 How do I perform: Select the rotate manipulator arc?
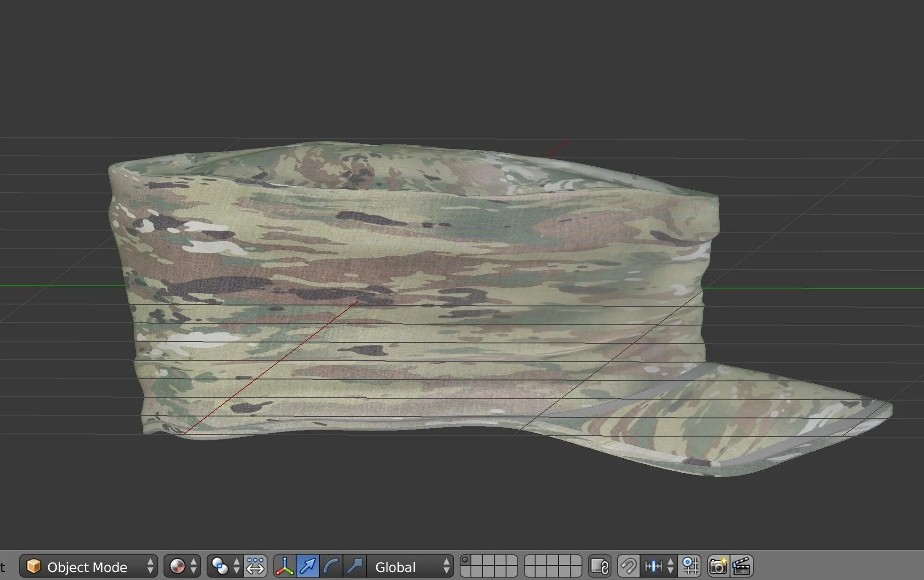(331, 567)
